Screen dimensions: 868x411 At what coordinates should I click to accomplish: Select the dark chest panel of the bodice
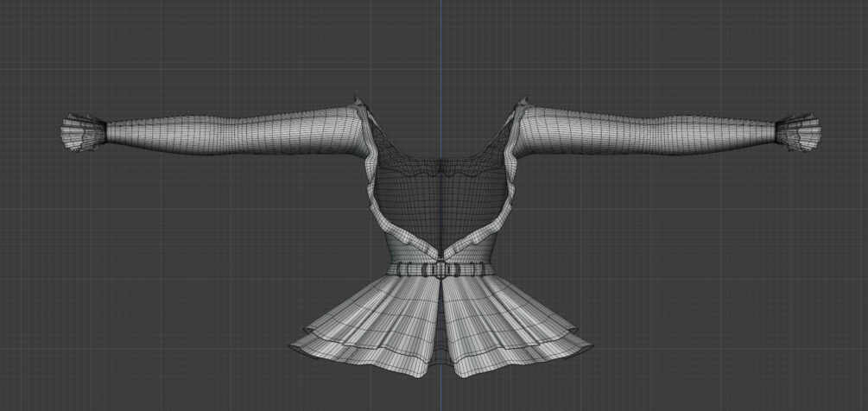pyautogui.click(x=440, y=210)
